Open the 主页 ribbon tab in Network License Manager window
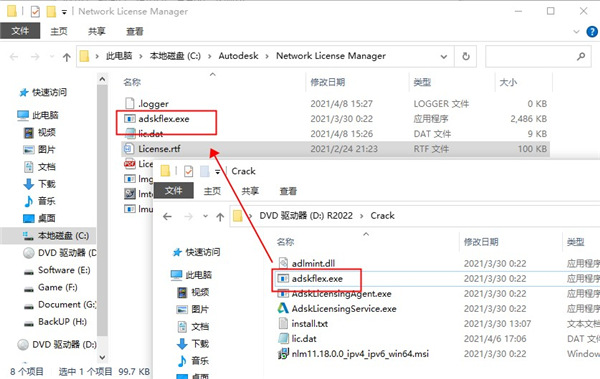Viewport: 600px width, 379px height. click(59, 31)
